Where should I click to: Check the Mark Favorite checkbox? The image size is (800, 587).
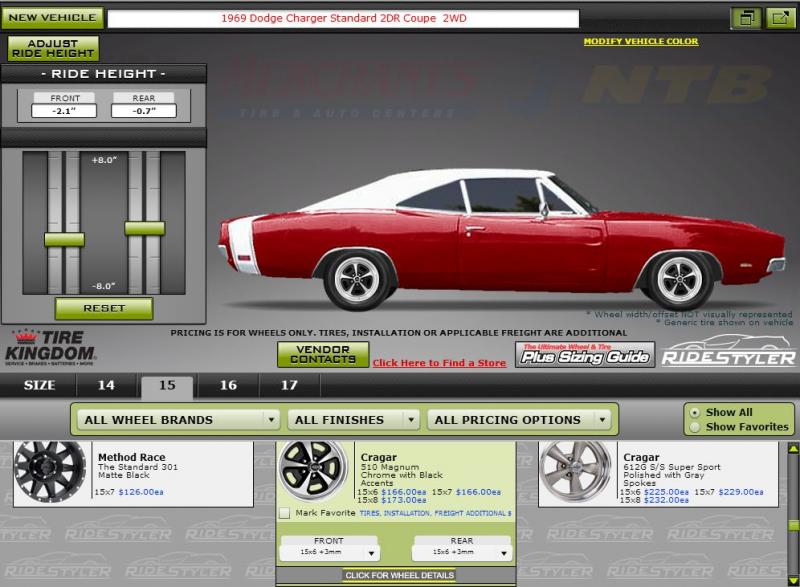pos(285,513)
